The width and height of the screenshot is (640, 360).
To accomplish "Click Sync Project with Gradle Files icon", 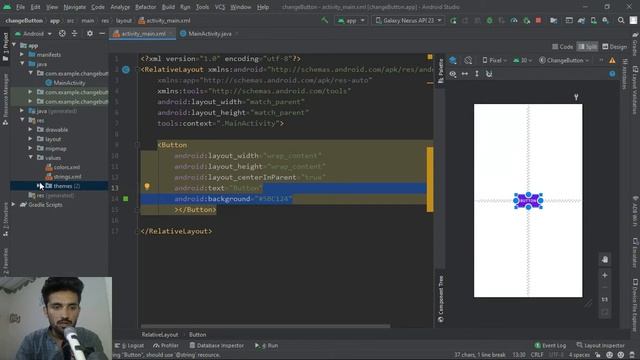I will (x=581, y=20).
